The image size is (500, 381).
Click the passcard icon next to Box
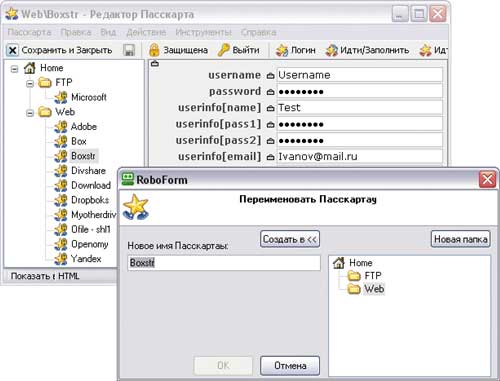(x=61, y=141)
